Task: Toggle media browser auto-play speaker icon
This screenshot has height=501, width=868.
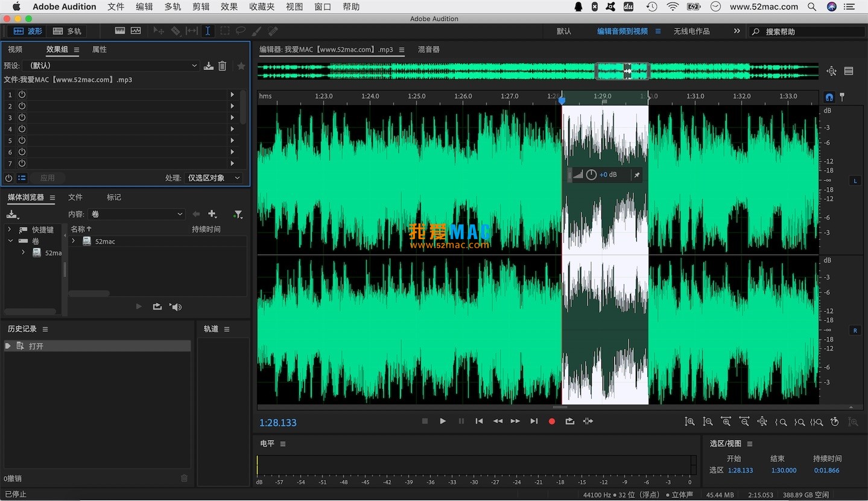Action: (x=176, y=307)
